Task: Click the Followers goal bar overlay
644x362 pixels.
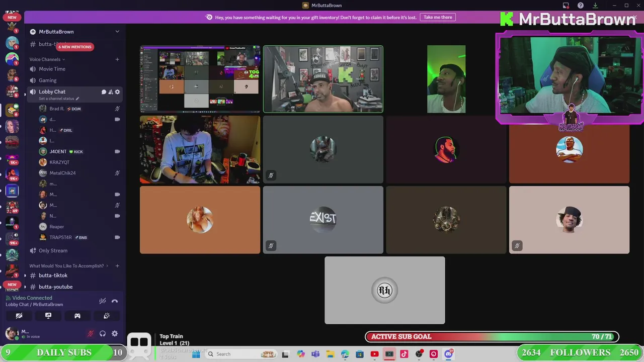Action: click(580, 352)
